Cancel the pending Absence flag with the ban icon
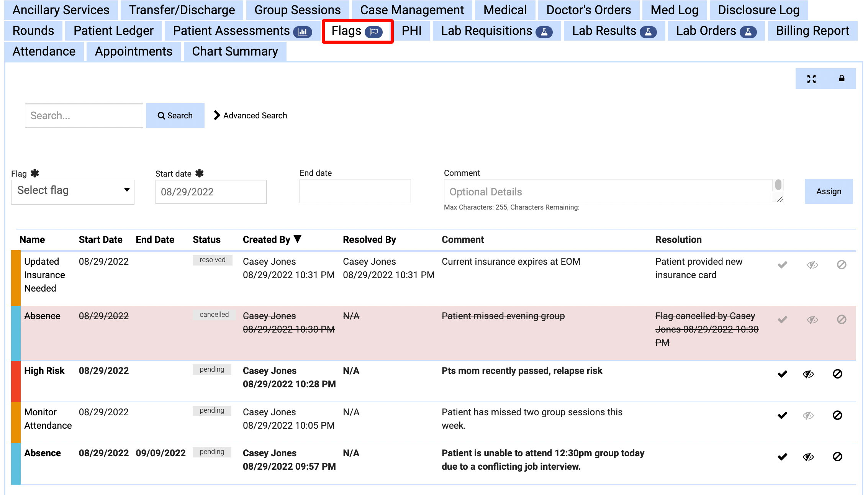The width and height of the screenshot is (868, 495). point(837,457)
